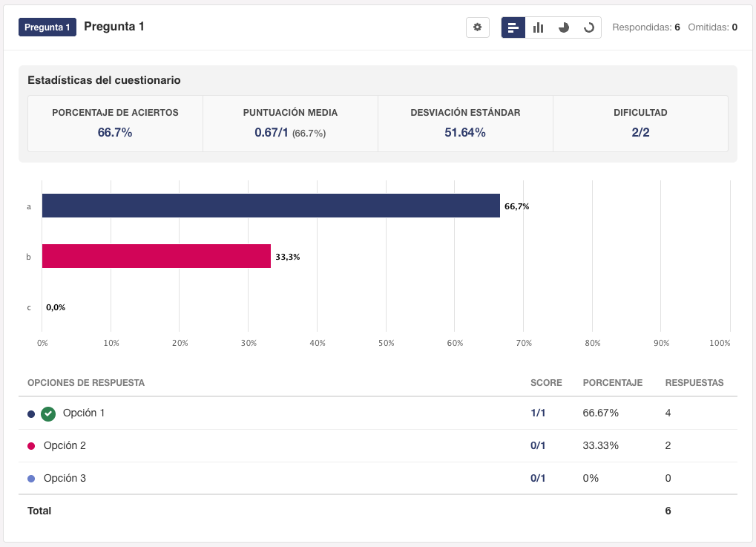
Task: Click the Pregunta 1 badge
Action: 47,27
